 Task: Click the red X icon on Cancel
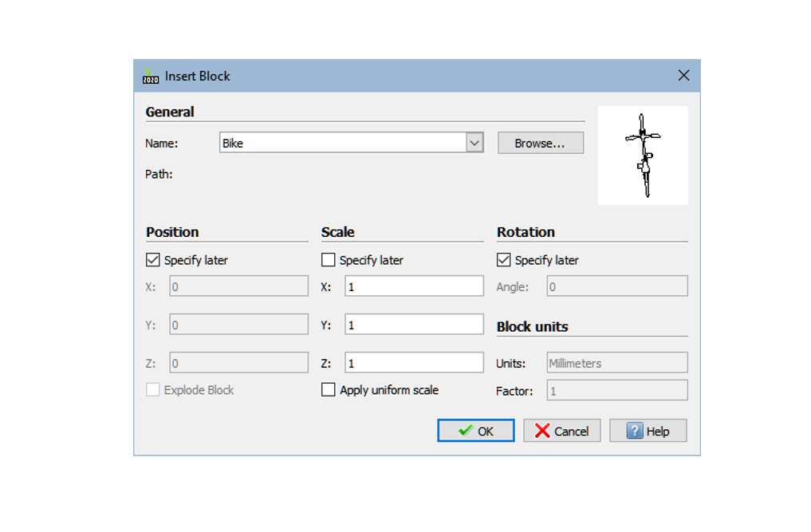(542, 431)
